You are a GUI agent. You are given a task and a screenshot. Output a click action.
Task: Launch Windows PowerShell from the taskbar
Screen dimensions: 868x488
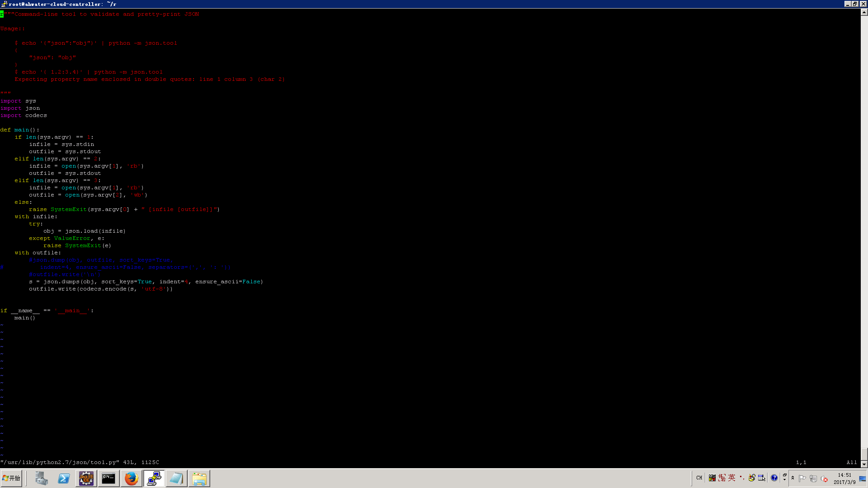64,478
